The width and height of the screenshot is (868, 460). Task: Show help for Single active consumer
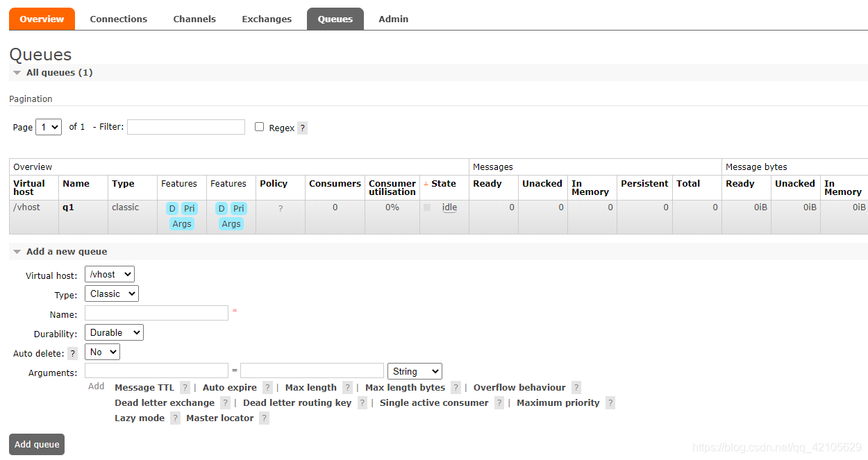point(499,403)
